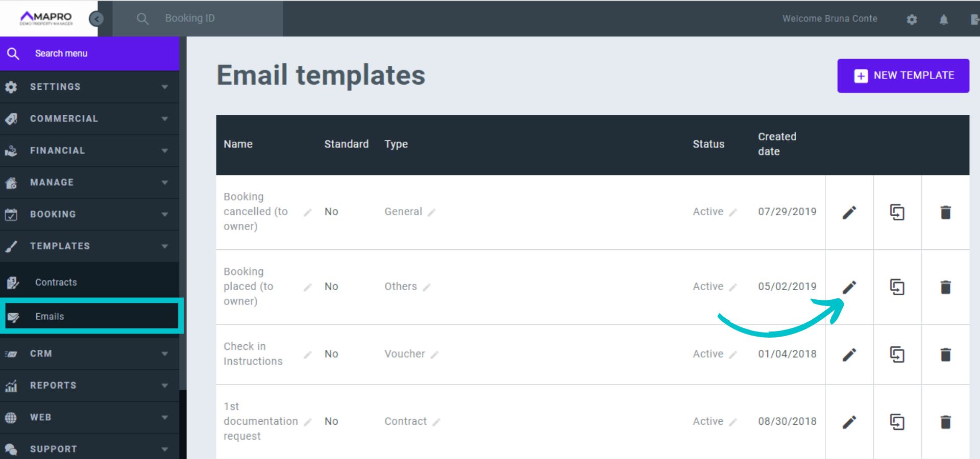
Task: Open notifications via the bell icon
Action: click(944, 19)
